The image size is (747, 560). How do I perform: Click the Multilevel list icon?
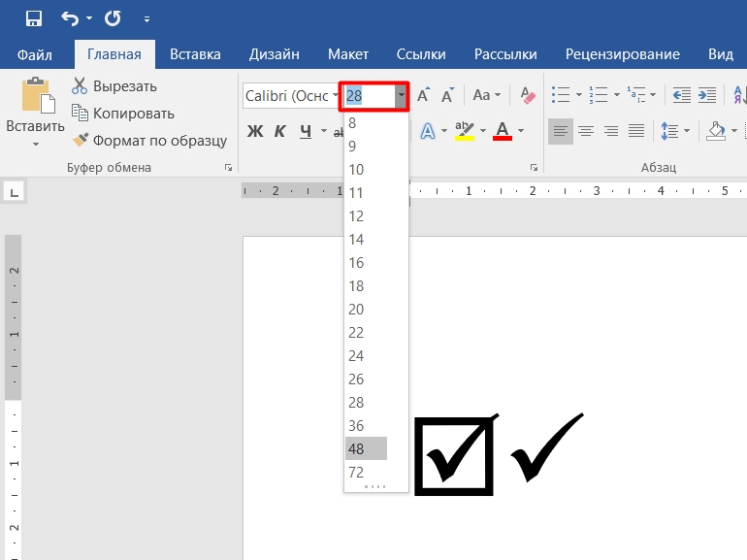click(x=635, y=95)
